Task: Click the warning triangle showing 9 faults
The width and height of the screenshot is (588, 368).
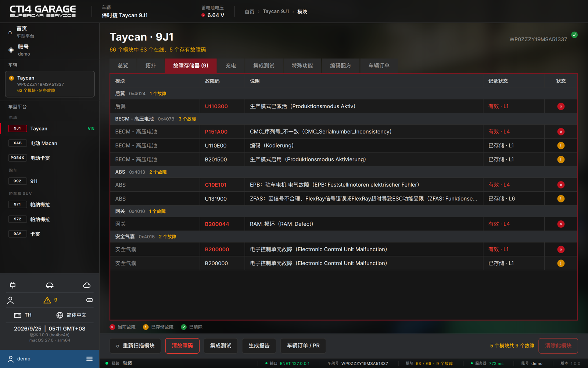Action: (x=47, y=300)
